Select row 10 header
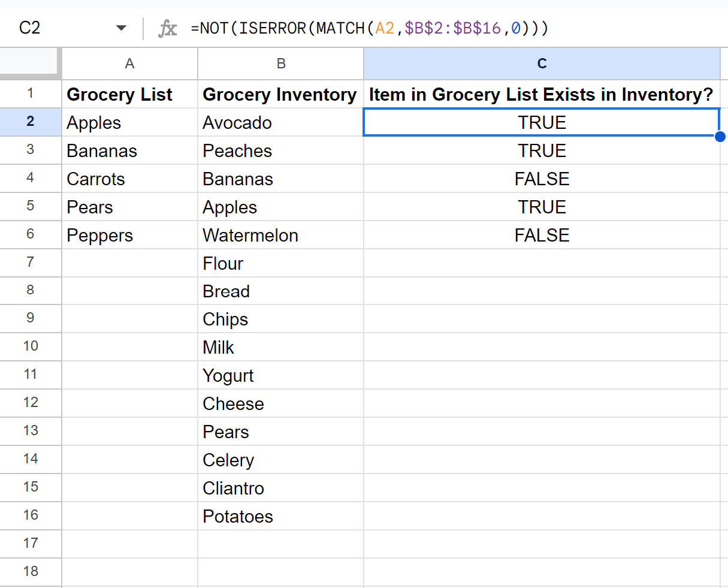Screen dimensions: 728x588 (x=31, y=346)
